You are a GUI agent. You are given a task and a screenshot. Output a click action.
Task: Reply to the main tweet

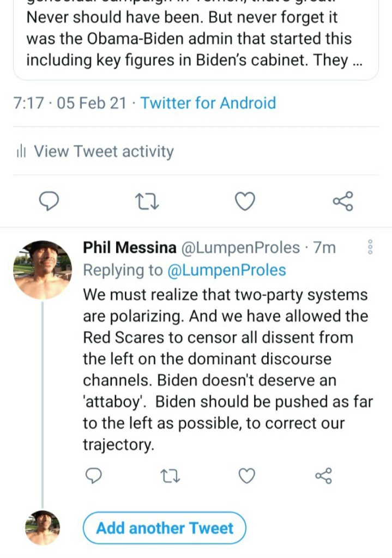[50, 202]
